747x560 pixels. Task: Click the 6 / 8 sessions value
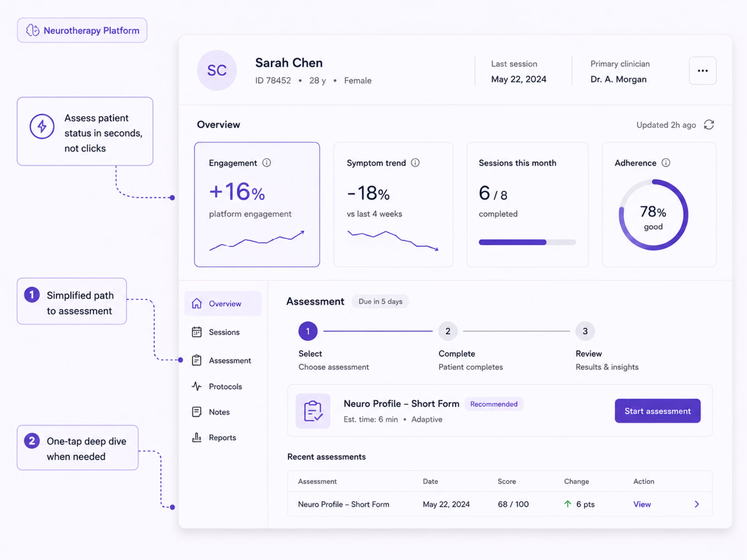tap(493, 193)
